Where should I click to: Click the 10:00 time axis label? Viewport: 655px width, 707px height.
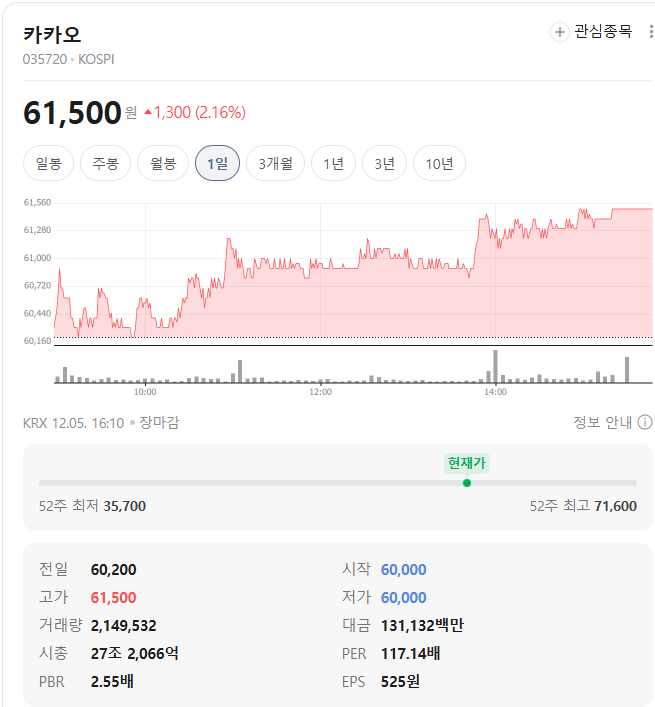(x=145, y=392)
